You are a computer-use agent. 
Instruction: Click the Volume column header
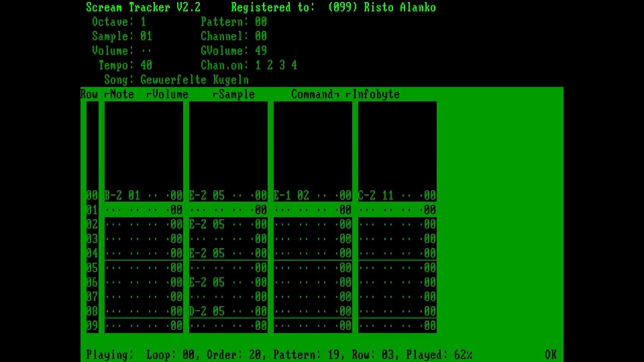(171, 95)
